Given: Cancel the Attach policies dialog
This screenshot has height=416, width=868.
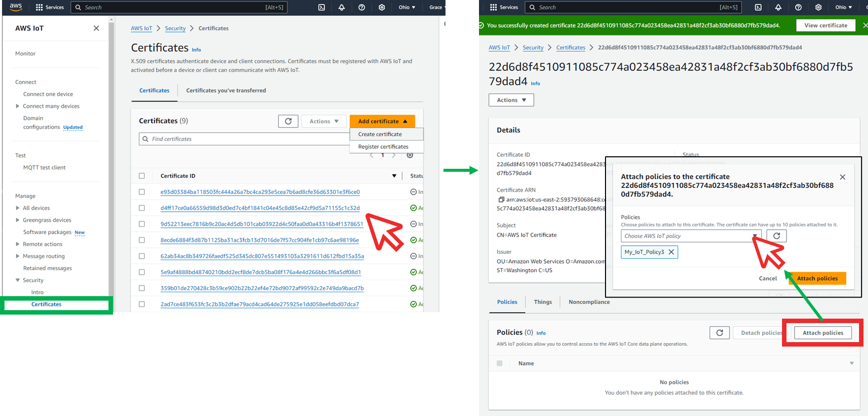Looking at the screenshot, I should (767, 278).
